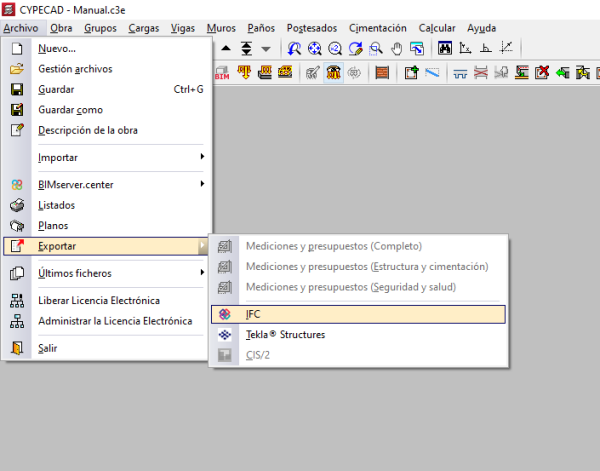Screen dimensions: 600x471
Task: Expand the Exportar submenu
Action: pyautogui.click(x=106, y=246)
